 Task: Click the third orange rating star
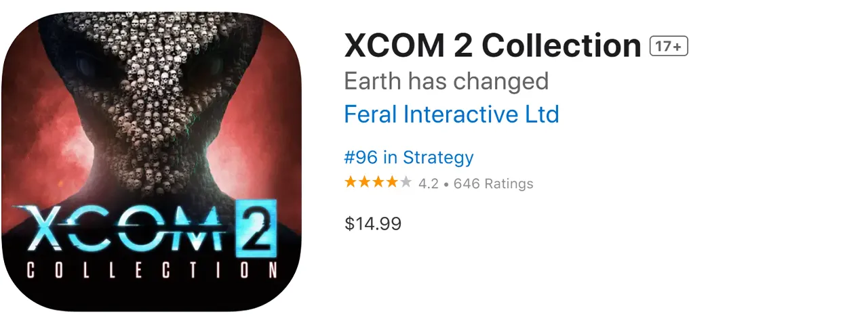pyautogui.click(x=378, y=182)
